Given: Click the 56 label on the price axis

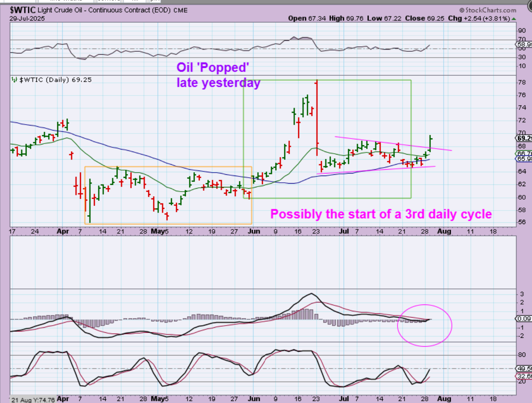Looking at the screenshot, I should pos(521,222).
